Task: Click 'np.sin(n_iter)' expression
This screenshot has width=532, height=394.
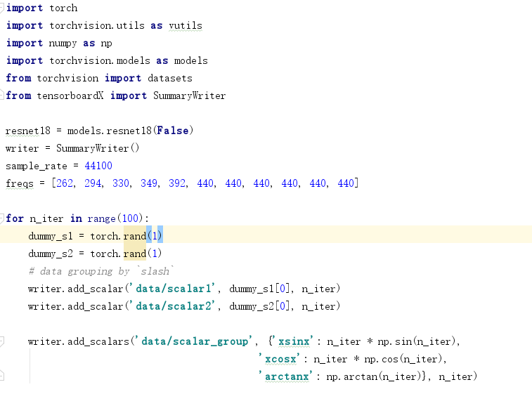Action: coord(416,341)
